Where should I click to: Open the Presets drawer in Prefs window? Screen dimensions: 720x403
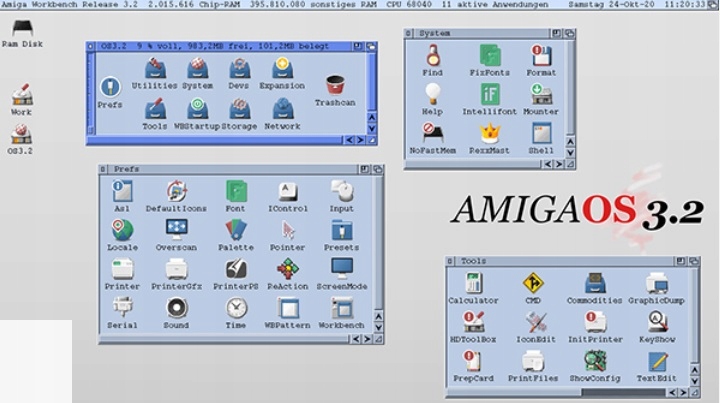click(342, 229)
